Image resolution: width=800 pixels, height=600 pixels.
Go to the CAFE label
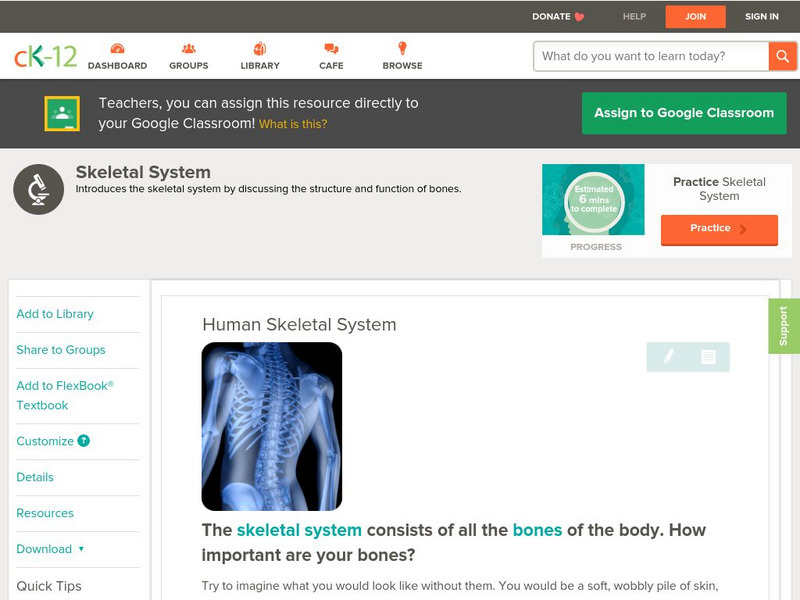[x=331, y=66]
